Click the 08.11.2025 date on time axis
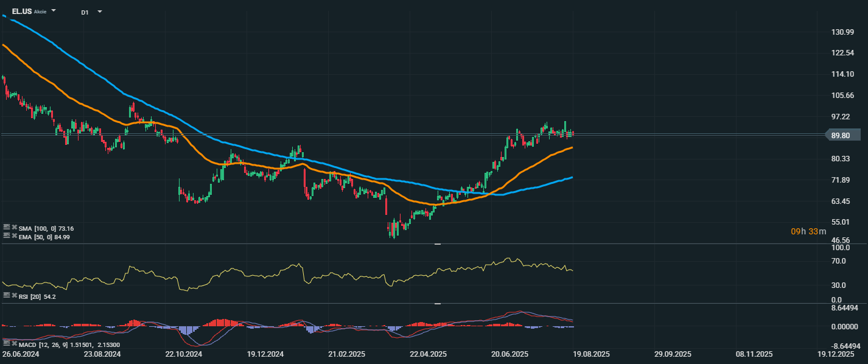Image resolution: width=868 pixels, height=364 pixels. (754, 354)
